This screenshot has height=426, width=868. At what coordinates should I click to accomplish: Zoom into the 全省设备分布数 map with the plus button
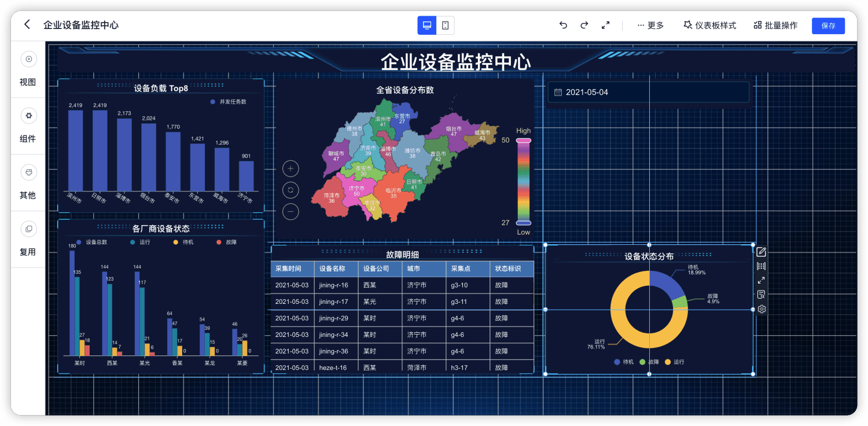290,168
